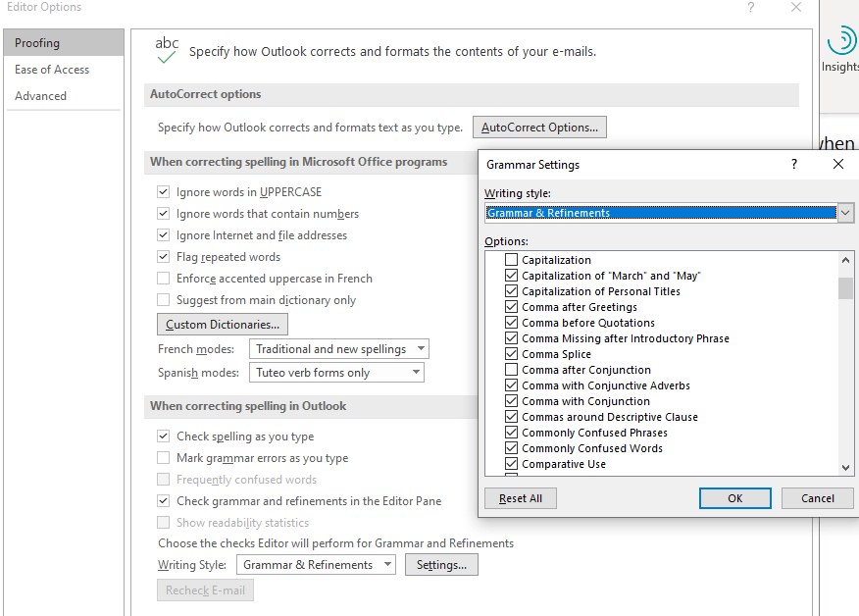Screen dimensions: 859x616
Task: Toggle Commonly Confused Phrases option
Action: (x=511, y=432)
